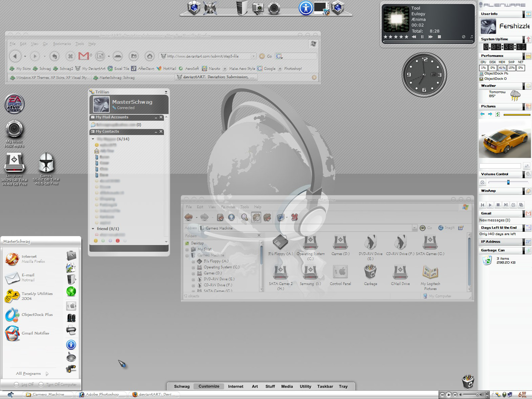The image size is (532, 399).
Task: Click Log Off in start menu
Action: pyautogui.click(x=24, y=384)
